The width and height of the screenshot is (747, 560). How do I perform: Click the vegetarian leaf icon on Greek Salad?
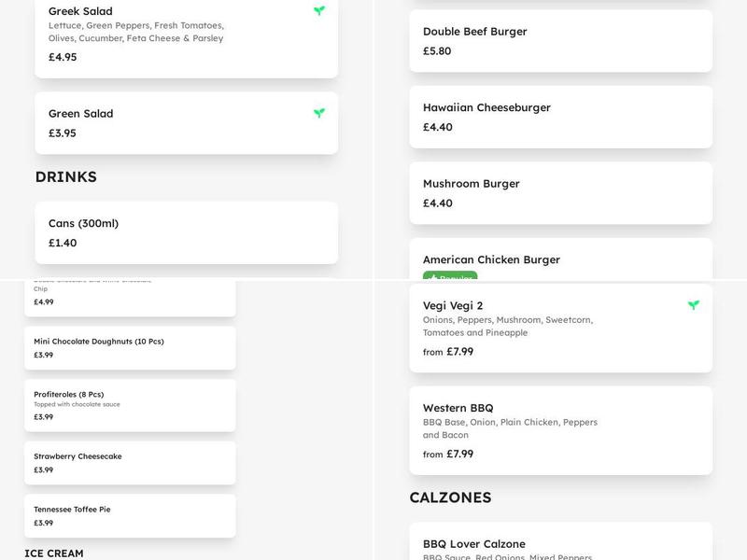pos(319,11)
